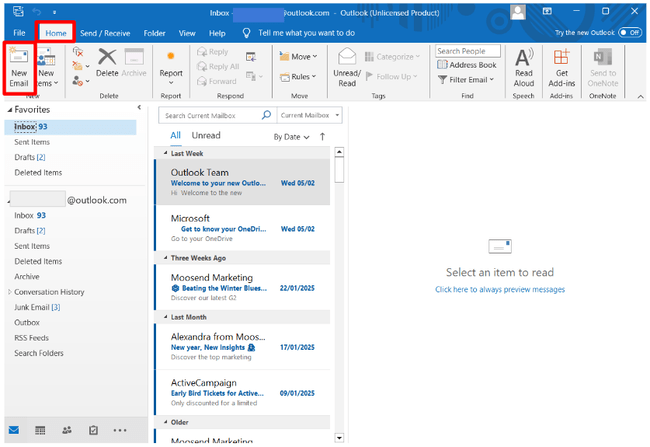
Task: Click the Search People field
Action: point(468,51)
